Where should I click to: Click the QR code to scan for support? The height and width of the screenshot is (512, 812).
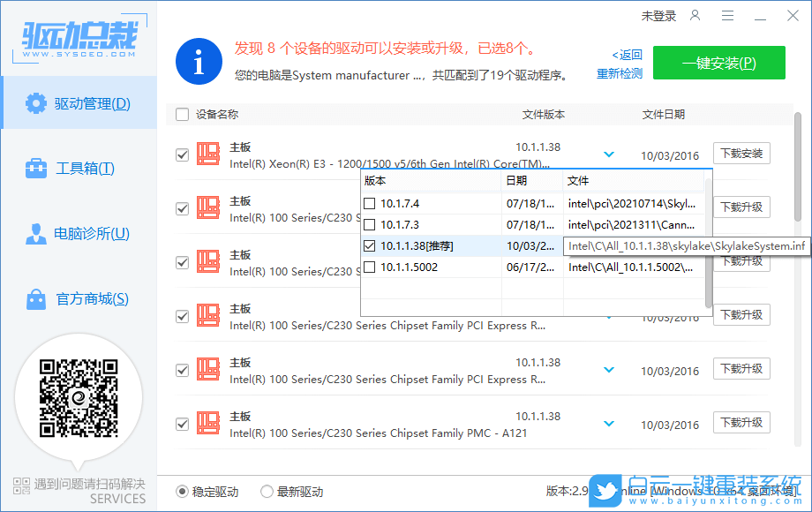(79, 399)
